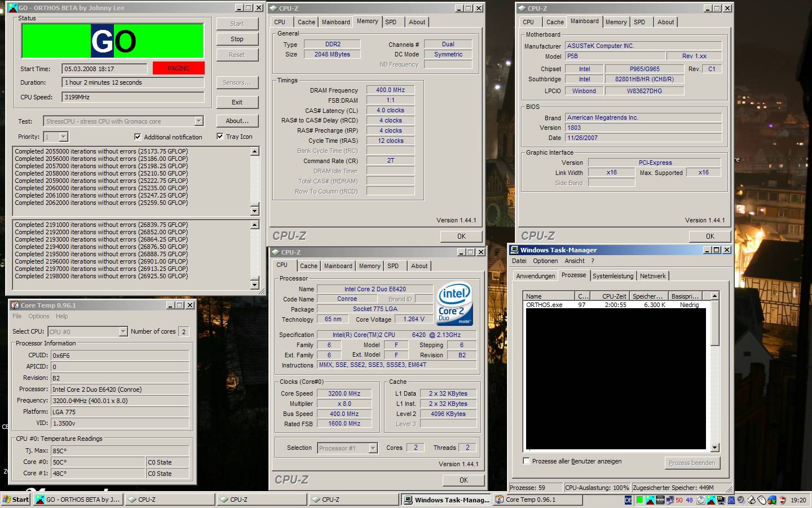Click the ORTHOS title bar icon
This screenshot has width=812, height=508.
[x=12, y=8]
